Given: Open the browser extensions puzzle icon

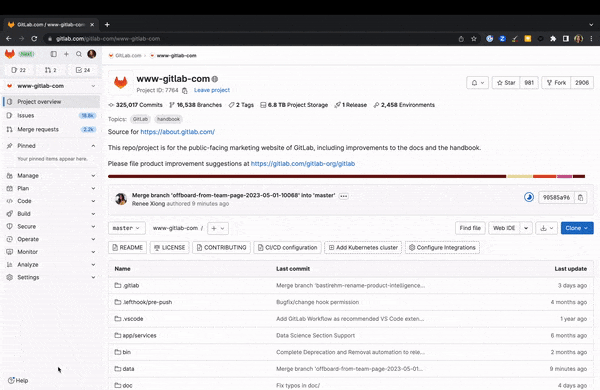Looking at the screenshot, I should [x=553, y=39].
